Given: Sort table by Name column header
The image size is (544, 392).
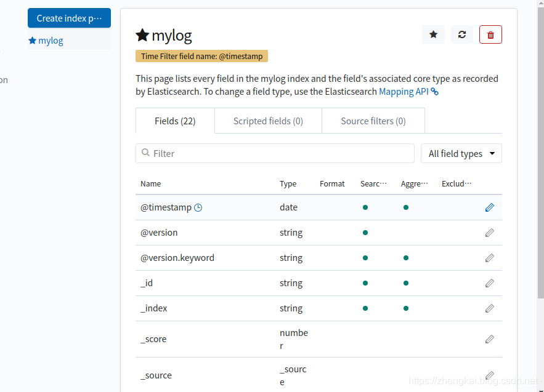Looking at the screenshot, I should coord(150,184).
